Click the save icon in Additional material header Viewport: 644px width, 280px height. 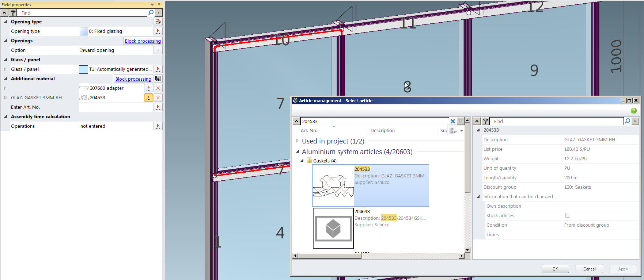pos(158,79)
